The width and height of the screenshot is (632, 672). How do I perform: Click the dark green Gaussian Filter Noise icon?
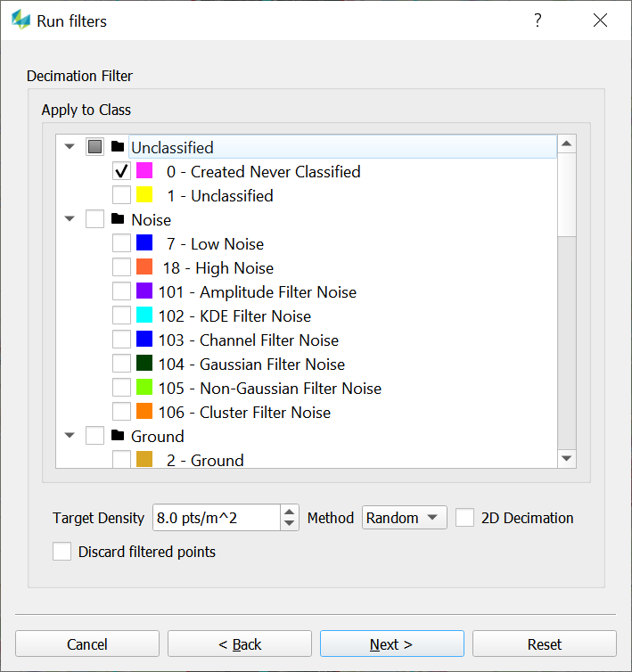click(x=145, y=364)
